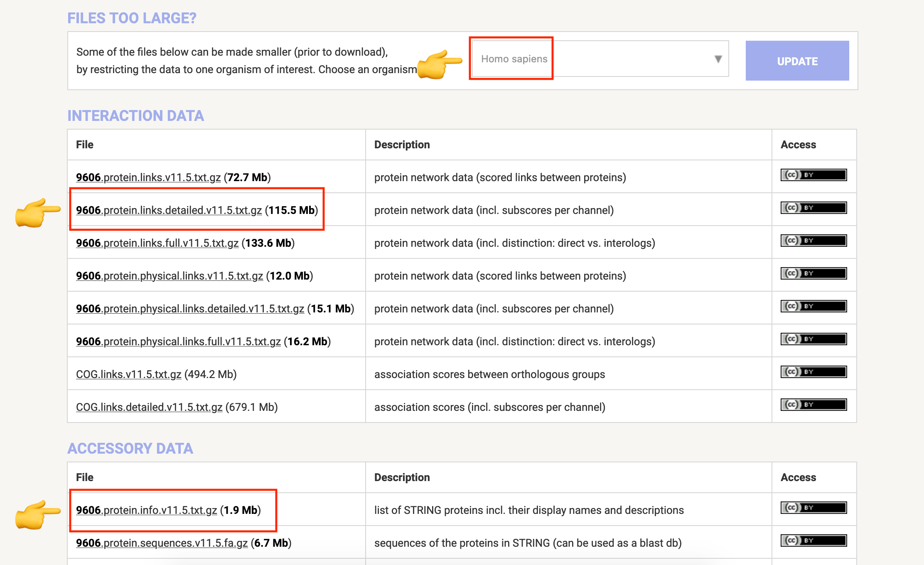Open 9606.protein.physical.links.v11.5.txt.gz link
924x565 pixels.
click(170, 276)
